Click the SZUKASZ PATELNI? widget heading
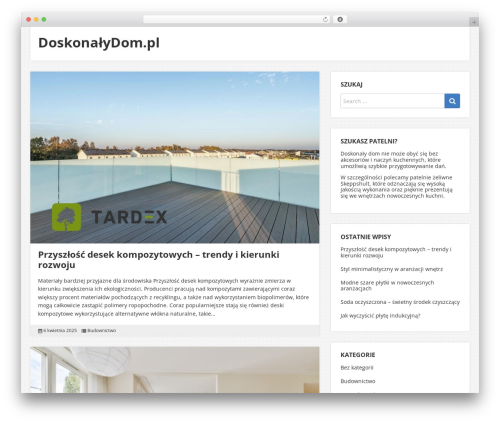The width and height of the screenshot is (500, 423). point(369,141)
